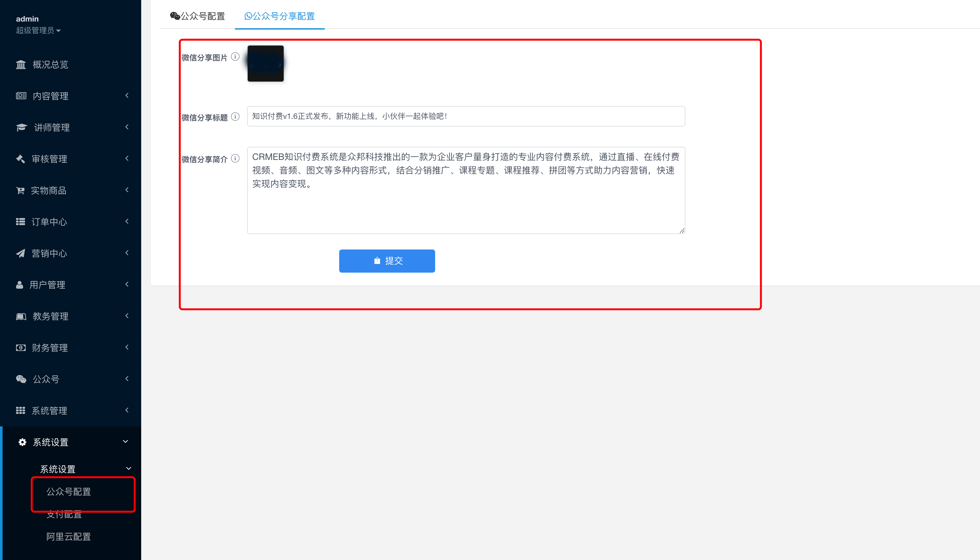Expand the 内容管理 menu chevron
Screen dimensions: 980x560
(127, 95)
